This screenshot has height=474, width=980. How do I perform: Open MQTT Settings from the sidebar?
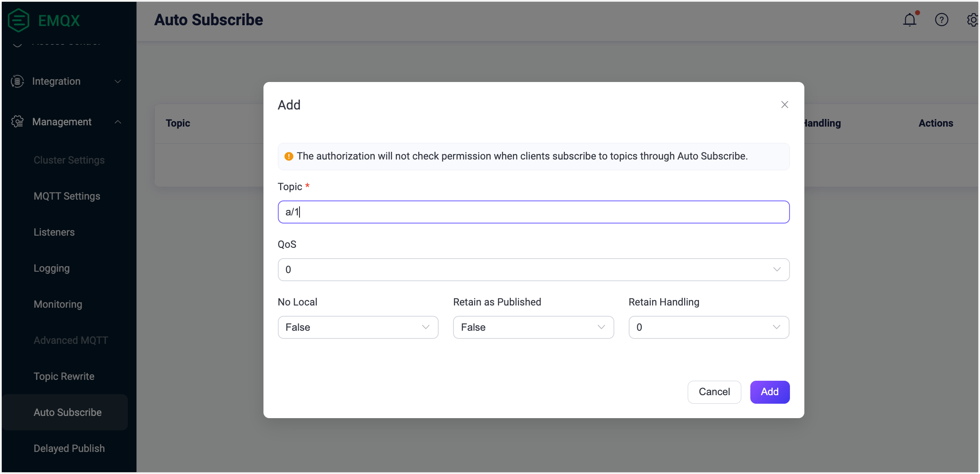(x=67, y=196)
